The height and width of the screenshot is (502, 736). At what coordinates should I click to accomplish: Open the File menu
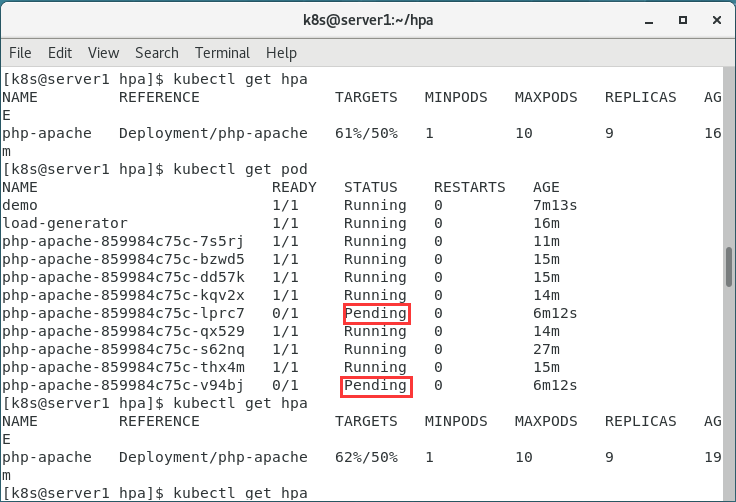[20, 53]
